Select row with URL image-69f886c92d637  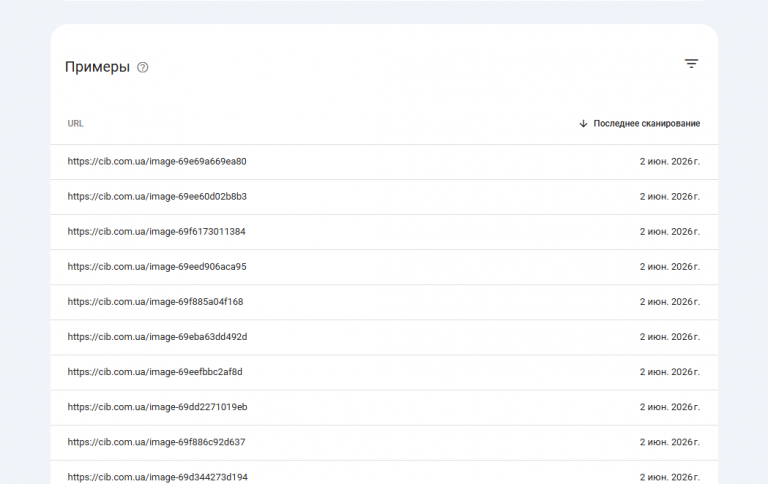click(384, 442)
